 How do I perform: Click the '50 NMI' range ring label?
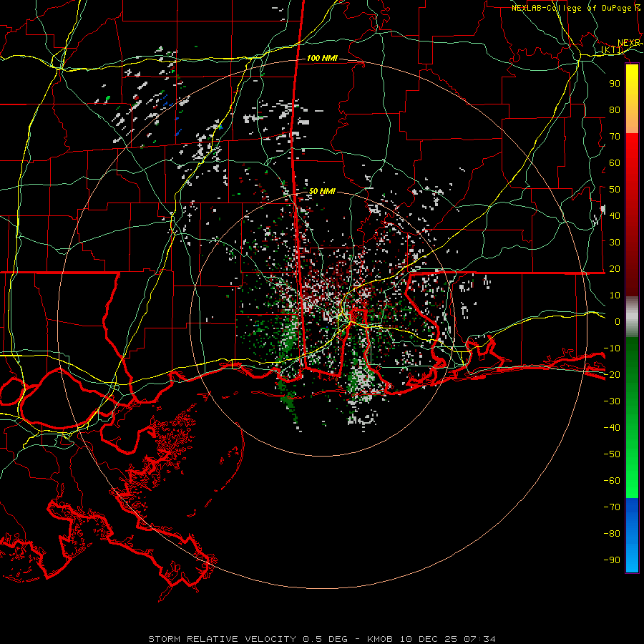click(322, 191)
